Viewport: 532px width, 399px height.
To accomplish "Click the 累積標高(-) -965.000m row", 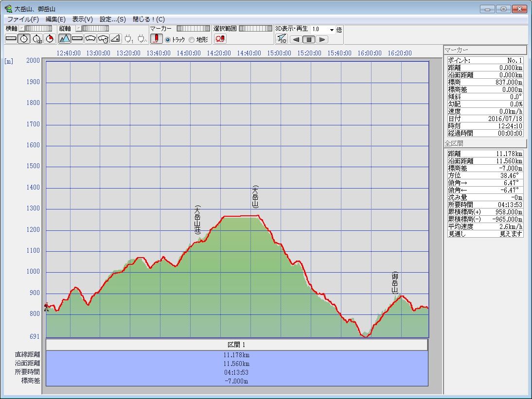I will pos(485,219).
